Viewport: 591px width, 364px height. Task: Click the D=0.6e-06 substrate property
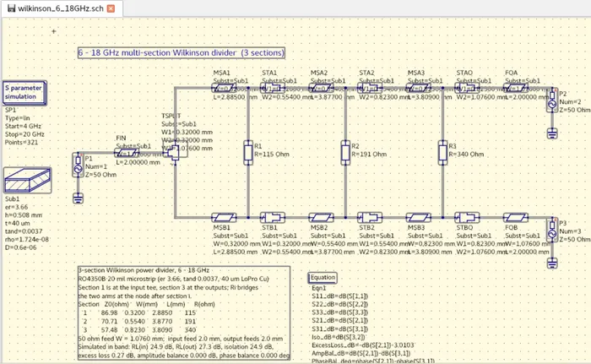(x=21, y=247)
